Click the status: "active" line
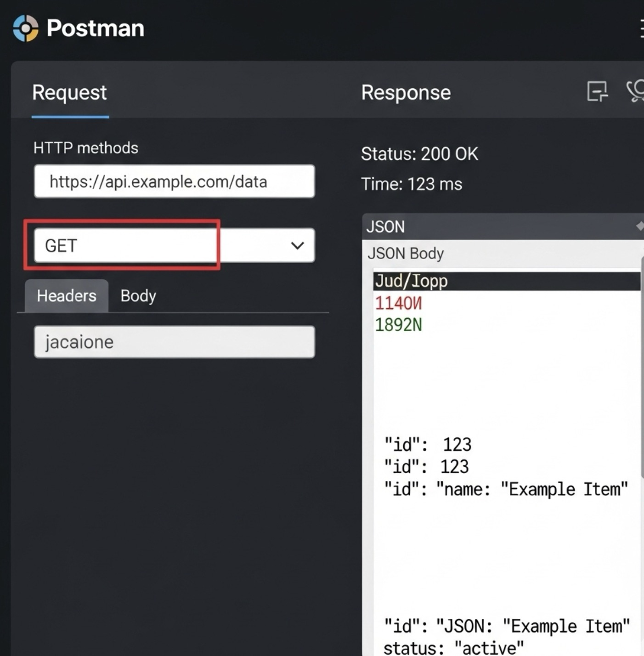This screenshot has height=656, width=644. click(x=453, y=648)
